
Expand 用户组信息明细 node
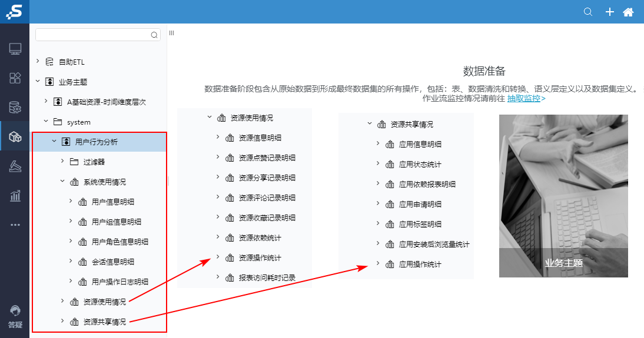point(71,221)
